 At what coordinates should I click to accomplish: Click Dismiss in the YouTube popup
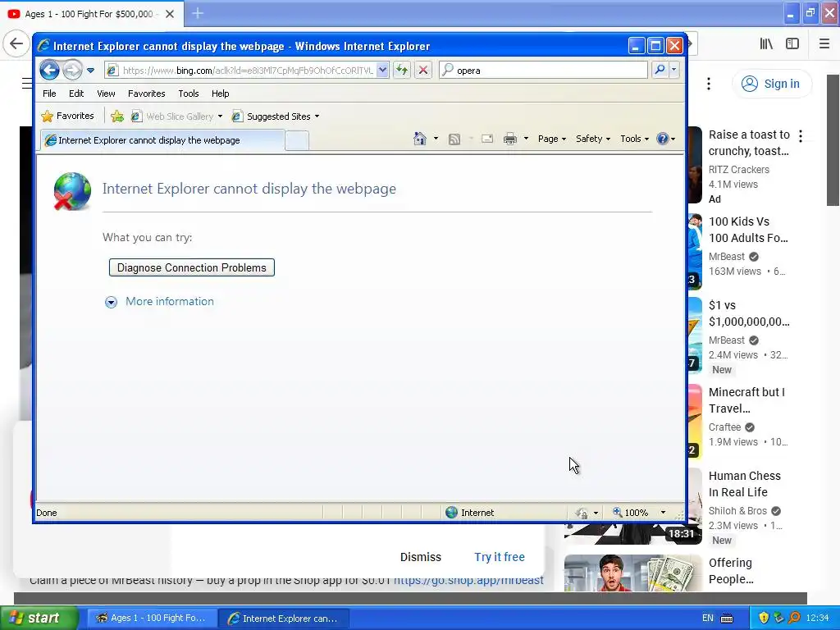tap(421, 557)
